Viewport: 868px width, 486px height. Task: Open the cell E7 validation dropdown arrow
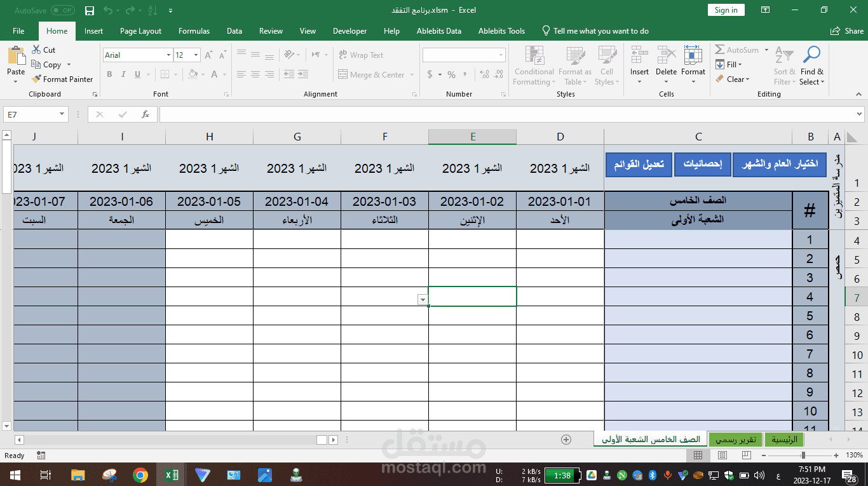click(x=423, y=300)
